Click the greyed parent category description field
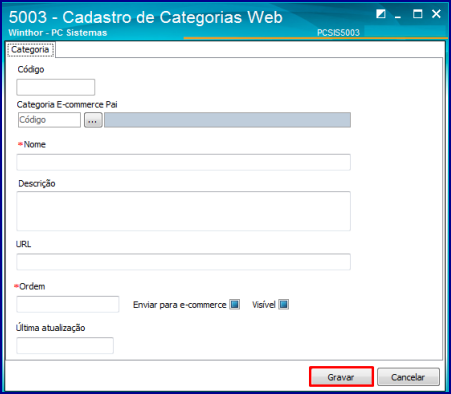 [227, 120]
